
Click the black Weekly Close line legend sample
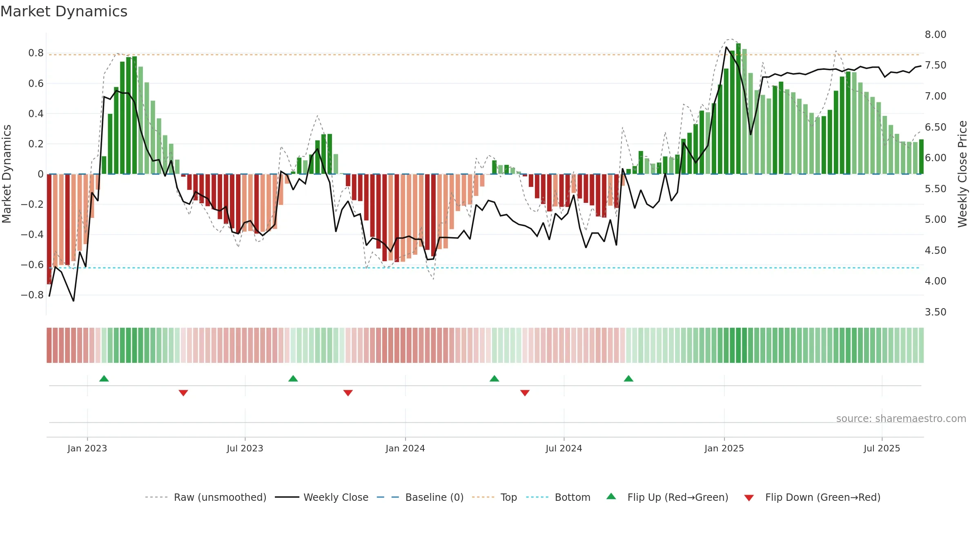[287, 497]
